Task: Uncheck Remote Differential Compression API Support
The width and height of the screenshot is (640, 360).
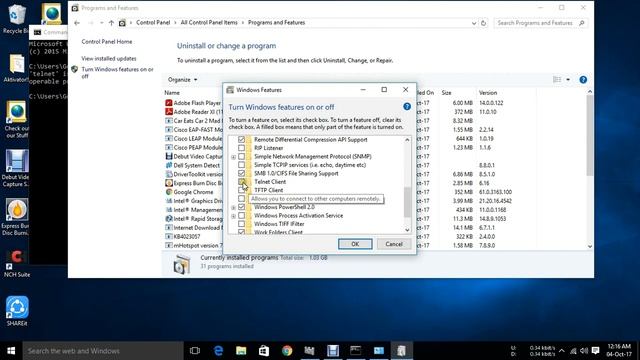Action: (x=242, y=140)
